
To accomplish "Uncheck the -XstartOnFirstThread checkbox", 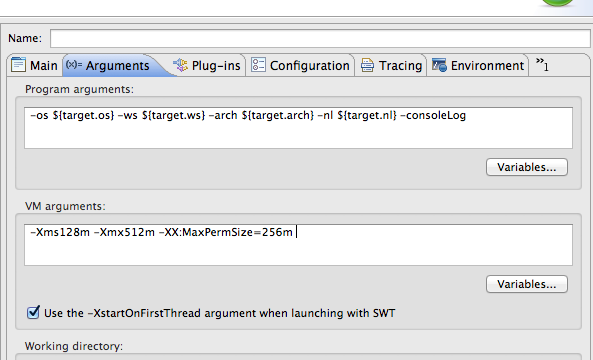I will (33, 313).
